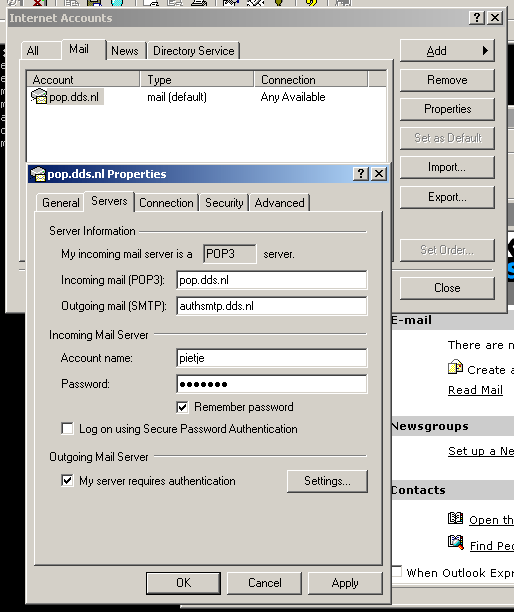514x612 pixels.
Task: Follow the Read Mail link
Action: [x=475, y=390]
